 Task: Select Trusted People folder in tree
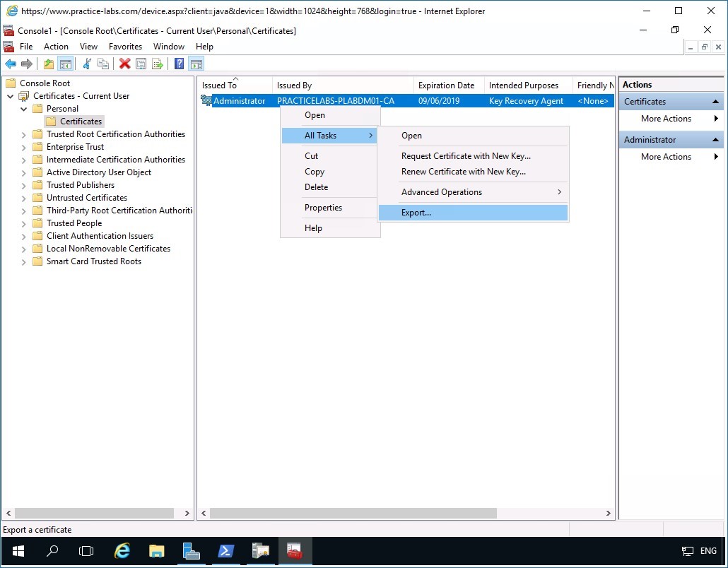click(x=74, y=223)
